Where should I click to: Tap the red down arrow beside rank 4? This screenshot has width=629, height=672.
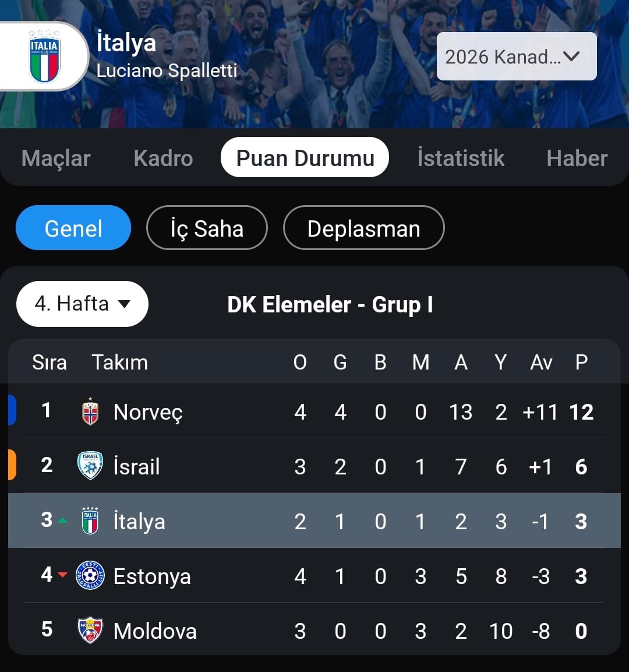[62, 575]
